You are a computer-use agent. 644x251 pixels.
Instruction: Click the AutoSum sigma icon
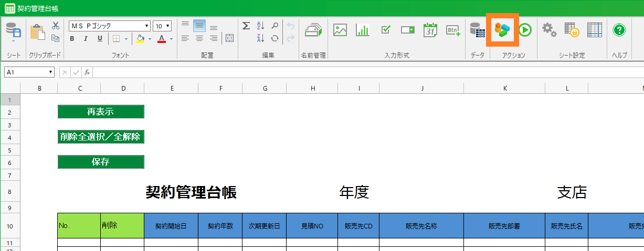pos(246,26)
